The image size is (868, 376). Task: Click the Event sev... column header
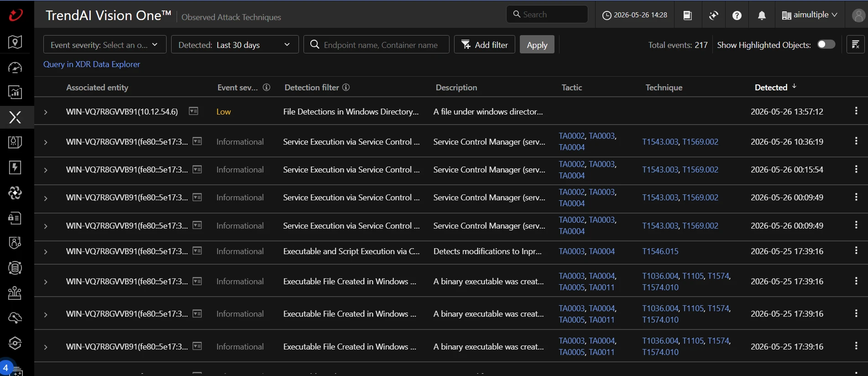(237, 87)
